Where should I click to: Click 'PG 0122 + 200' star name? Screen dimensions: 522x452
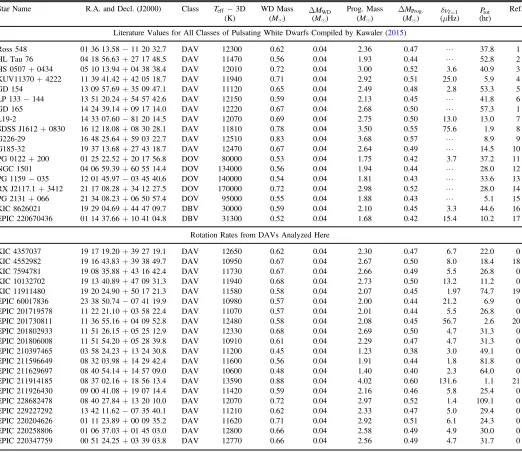coord(24,159)
